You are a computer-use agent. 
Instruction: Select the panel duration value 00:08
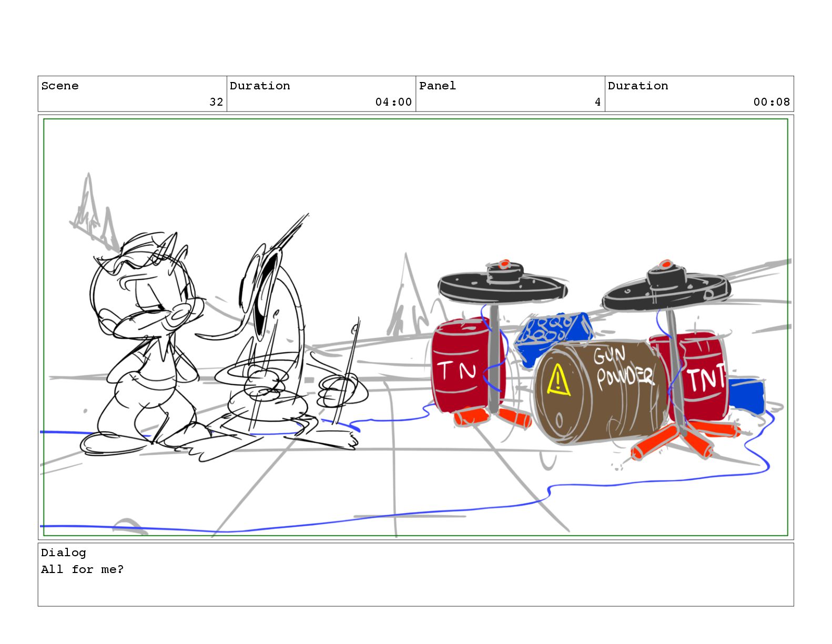pos(772,102)
